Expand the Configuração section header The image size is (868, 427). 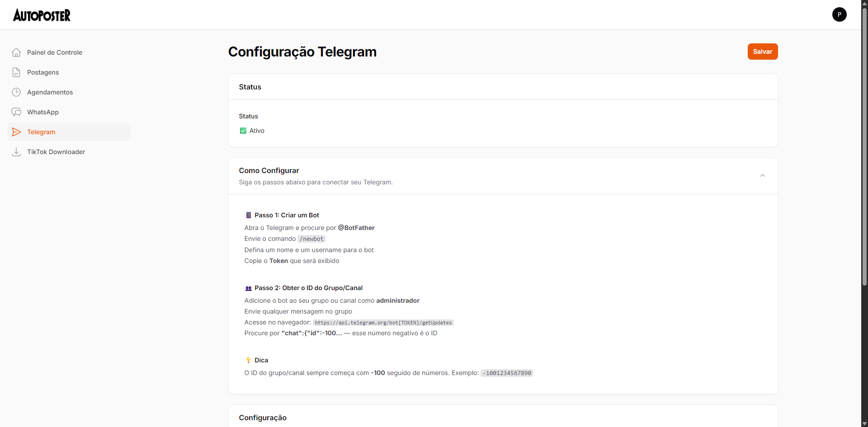click(263, 418)
